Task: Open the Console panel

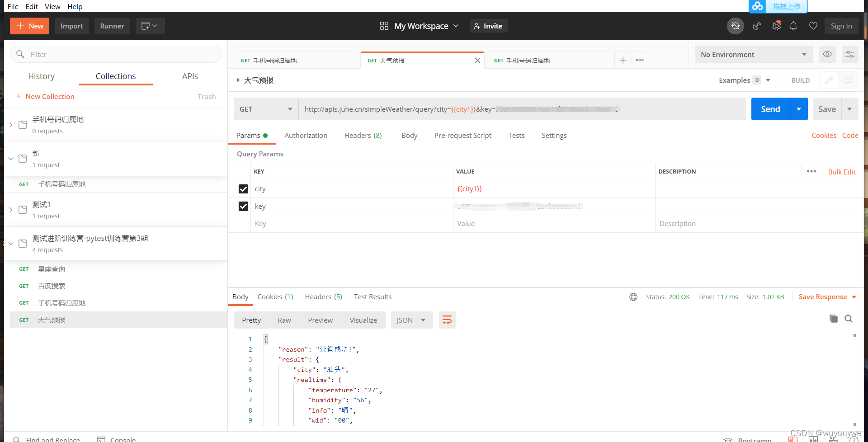Action: (117, 439)
